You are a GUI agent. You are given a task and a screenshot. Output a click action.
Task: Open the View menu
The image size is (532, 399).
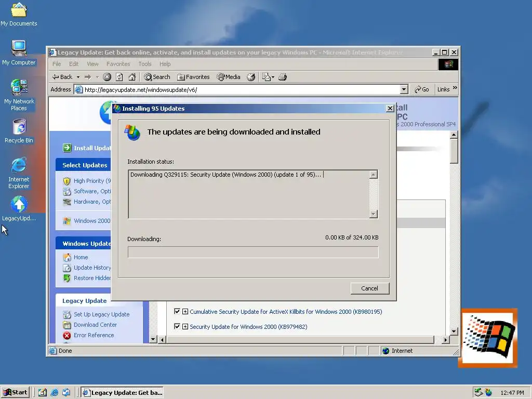92,64
